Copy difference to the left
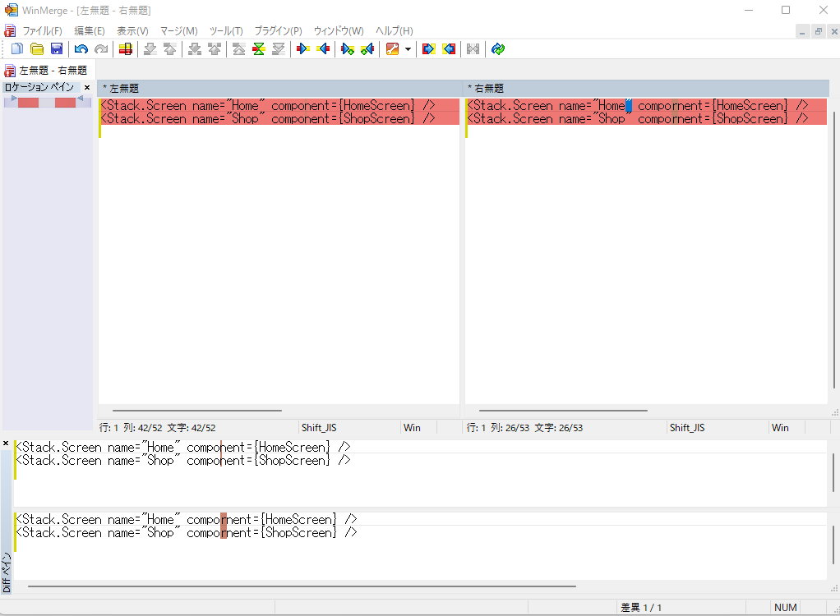The height and width of the screenshot is (616, 840). point(323,49)
